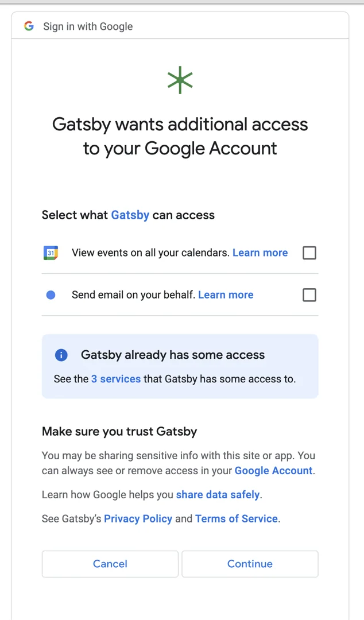This screenshot has width=364, height=620.
Task: Read Gatsby's Terms of Service
Action: (x=237, y=518)
